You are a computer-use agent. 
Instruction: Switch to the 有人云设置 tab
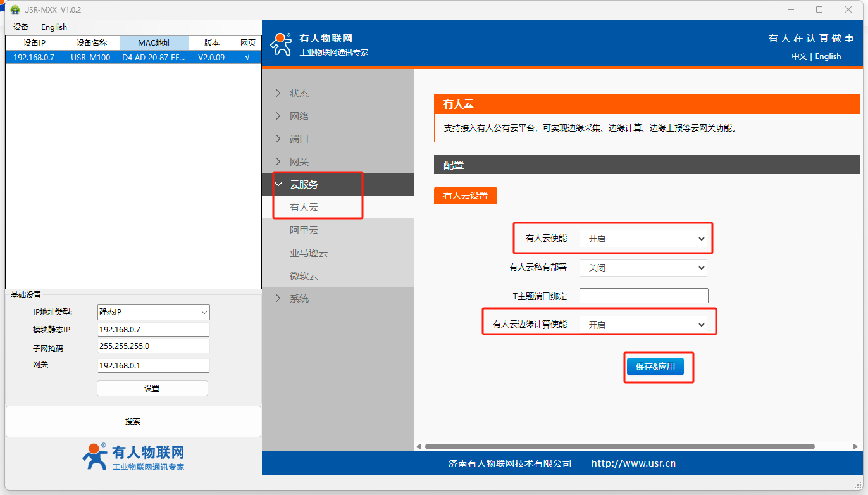pos(466,196)
